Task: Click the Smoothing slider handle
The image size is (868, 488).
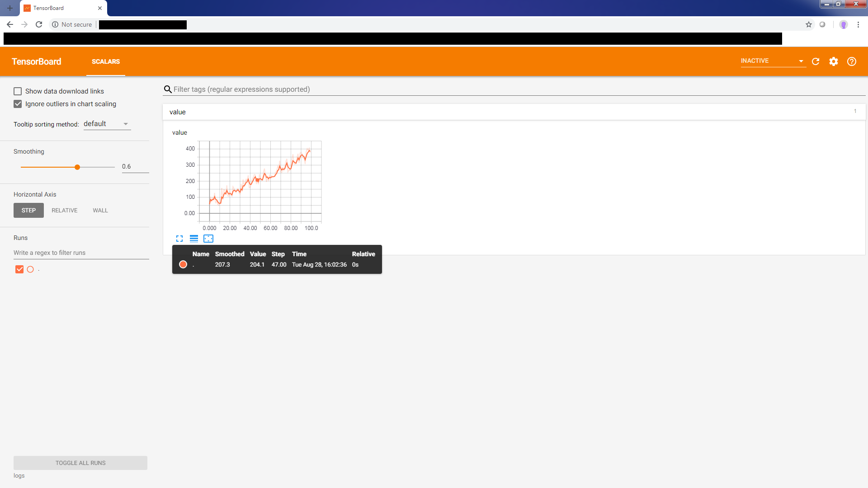Action: point(77,167)
